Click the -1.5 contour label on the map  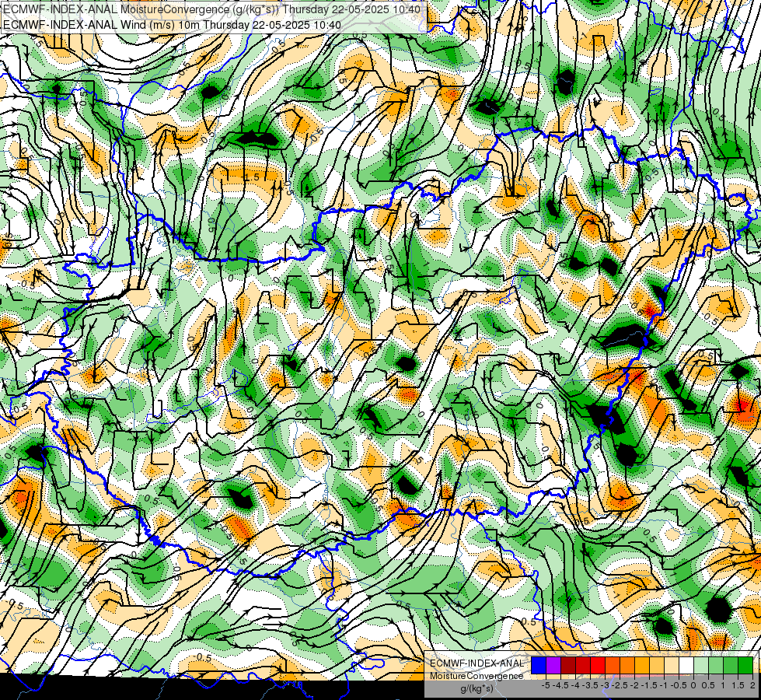pyautogui.click(x=252, y=177)
